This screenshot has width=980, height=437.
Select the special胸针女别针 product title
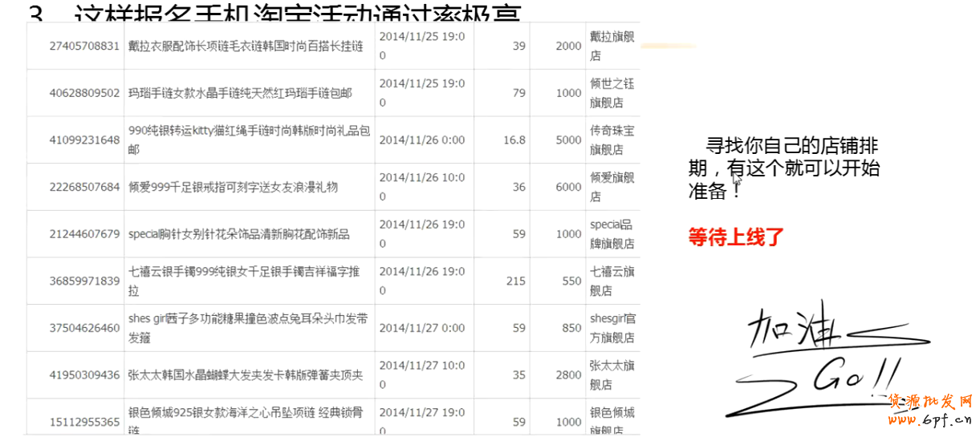pyautogui.click(x=238, y=234)
